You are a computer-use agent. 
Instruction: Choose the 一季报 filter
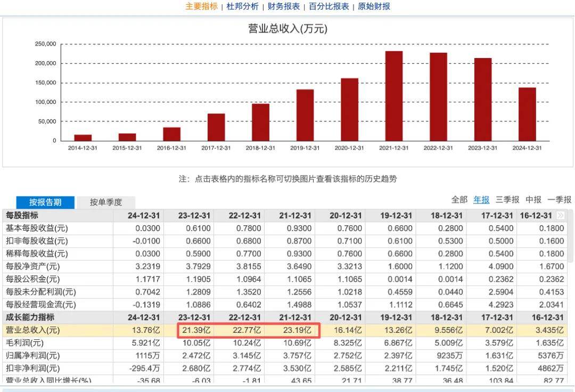[x=559, y=200]
